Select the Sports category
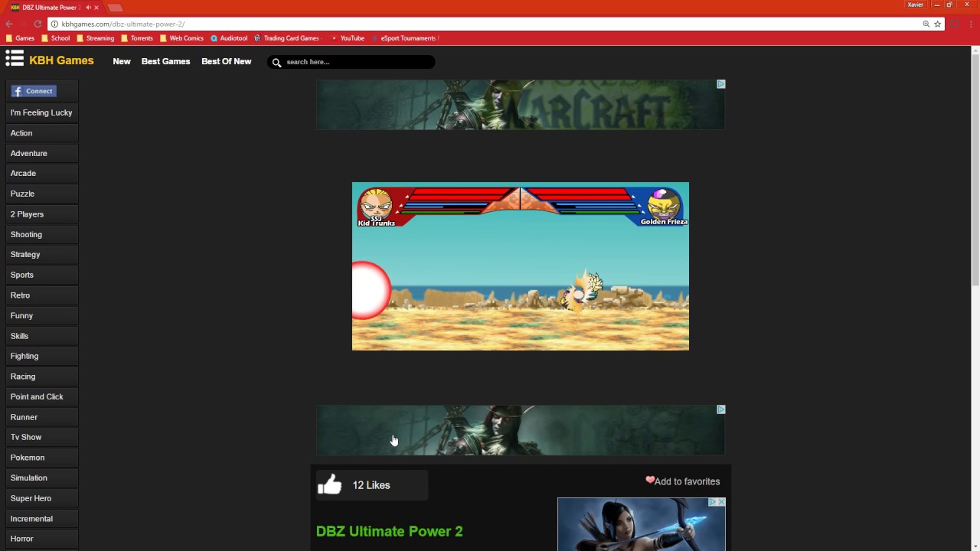The image size is (980, 551). pyautogui.click(x=41, y=275)
